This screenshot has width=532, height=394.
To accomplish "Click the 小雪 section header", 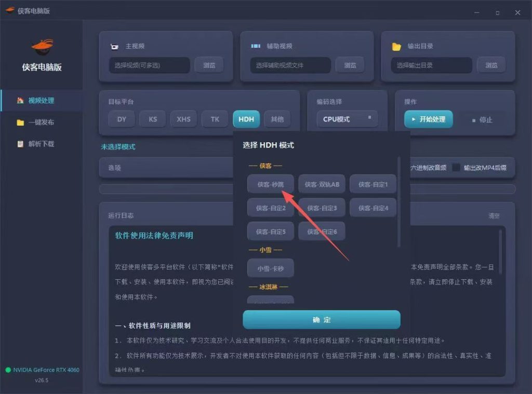I will pyautogui.click(x=265, y=250).
